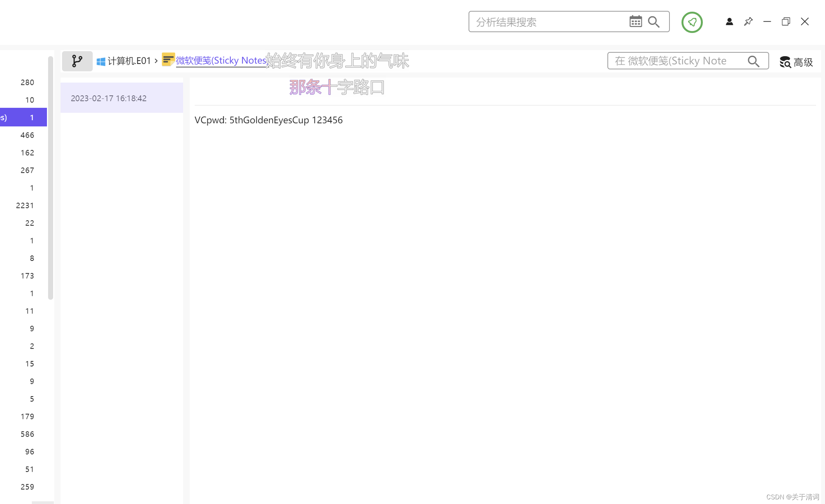Open the user account icon

729,22
